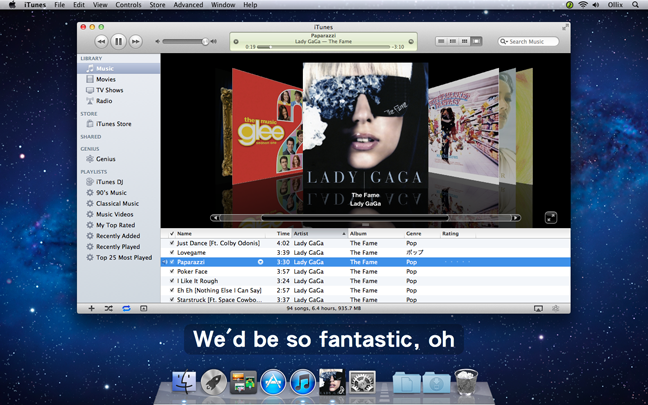The height and width of the screenshot is (405, 648).
Task: Adjust the volume slider knob
Action: pyautogui.click(x=205, y=41)
